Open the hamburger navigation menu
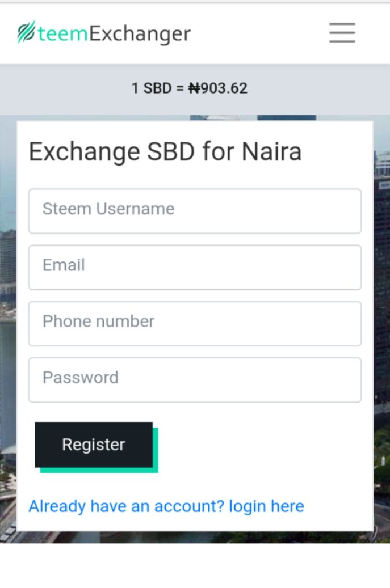This screenshot has width=390, height=588. click(x=342, y=33)
